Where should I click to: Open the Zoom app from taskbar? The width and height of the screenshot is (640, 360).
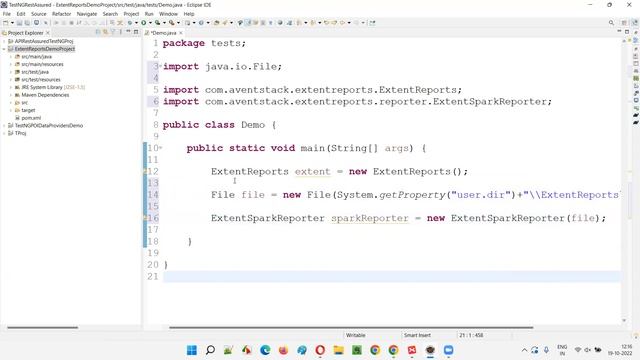449,350
